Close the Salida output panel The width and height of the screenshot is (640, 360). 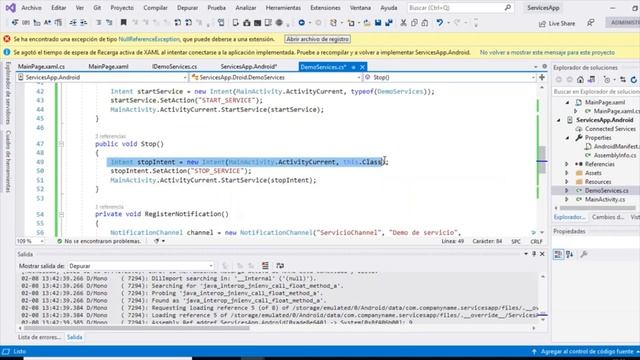542,254
